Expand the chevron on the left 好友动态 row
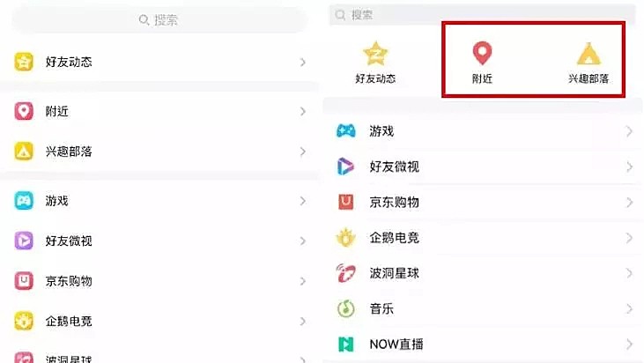Viewport: 644px width, 363px height. click(303, 63)
